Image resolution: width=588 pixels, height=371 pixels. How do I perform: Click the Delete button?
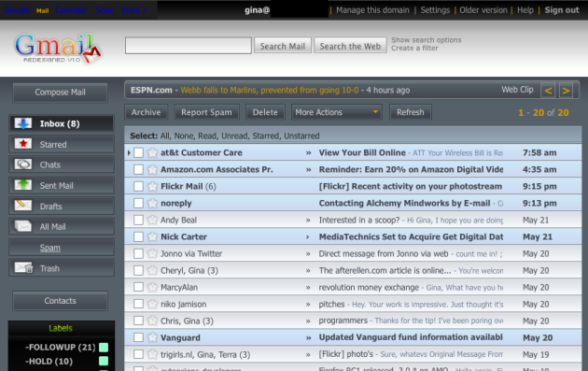265,112
